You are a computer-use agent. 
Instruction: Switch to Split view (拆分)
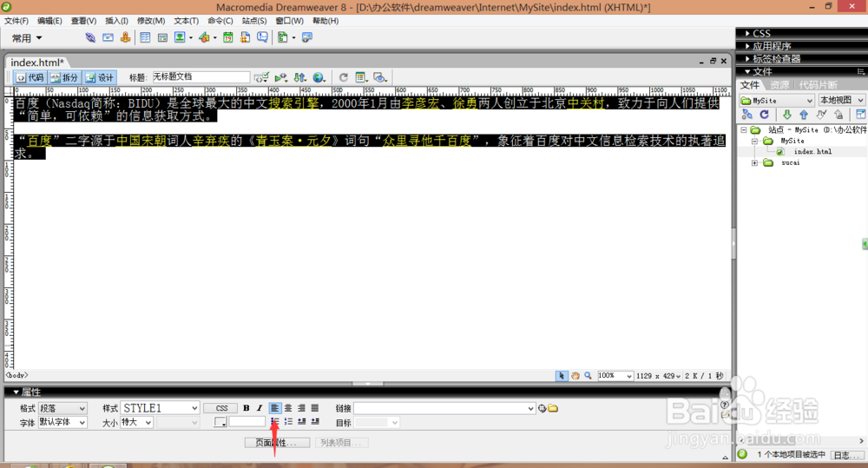tap(64, 77)
